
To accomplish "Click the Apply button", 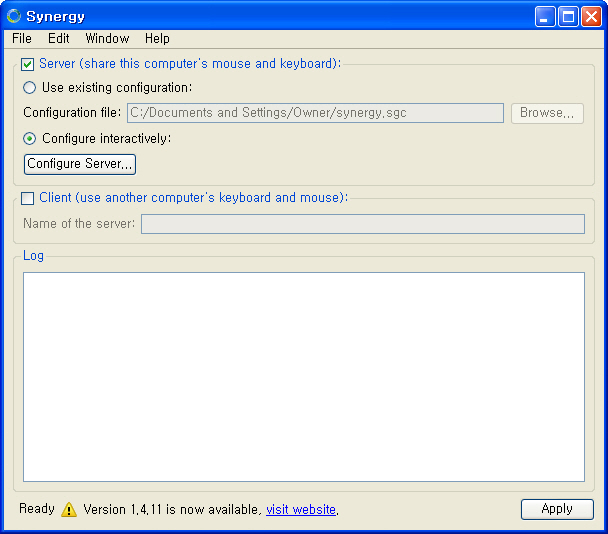I will click(x=557, y=509).
